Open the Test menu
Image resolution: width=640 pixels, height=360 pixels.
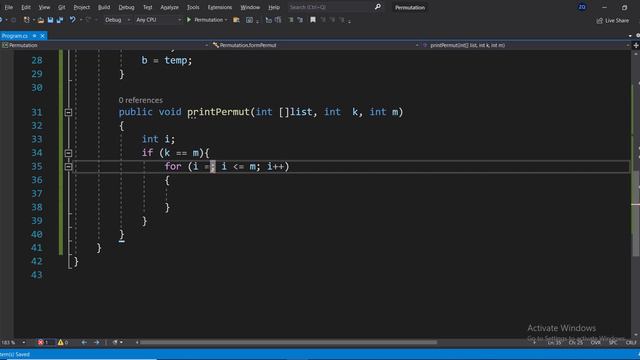[147, 7]
